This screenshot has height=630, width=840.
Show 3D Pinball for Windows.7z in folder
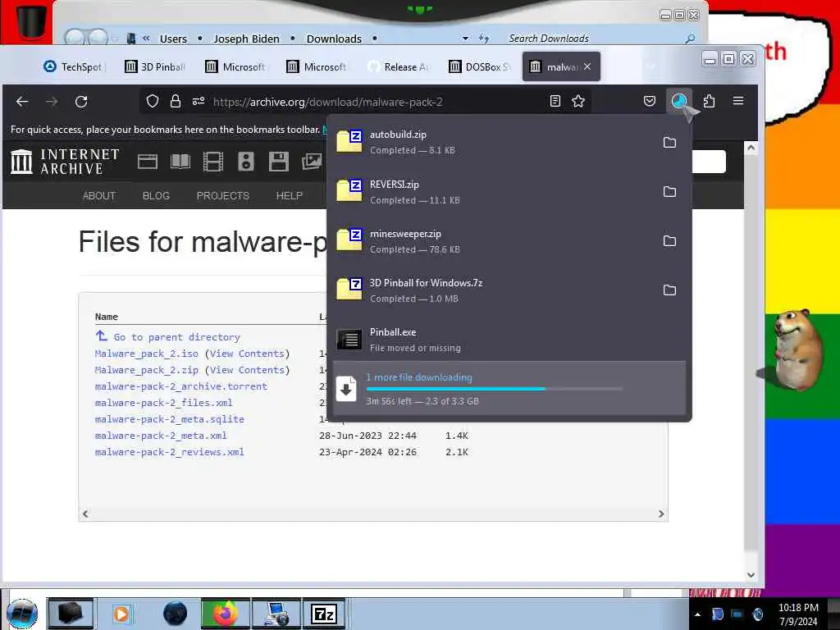669,290
